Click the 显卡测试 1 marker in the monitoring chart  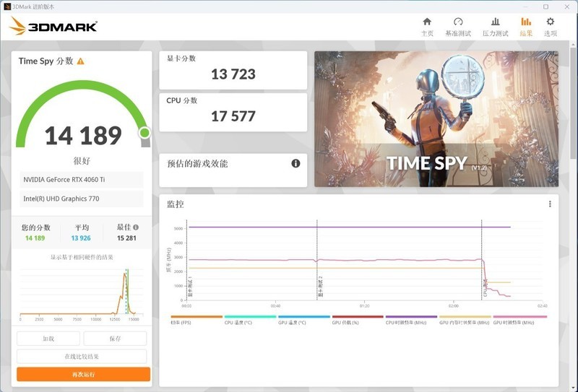click(190, 287)
